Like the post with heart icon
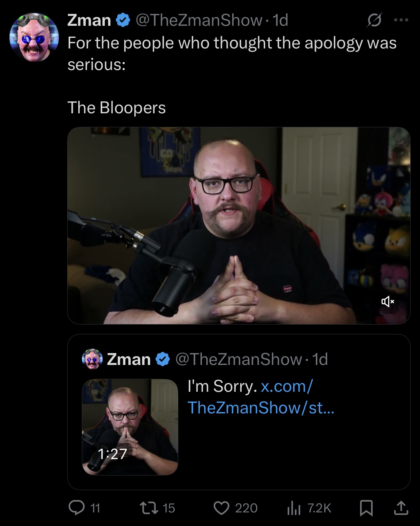 click(221, 508)
